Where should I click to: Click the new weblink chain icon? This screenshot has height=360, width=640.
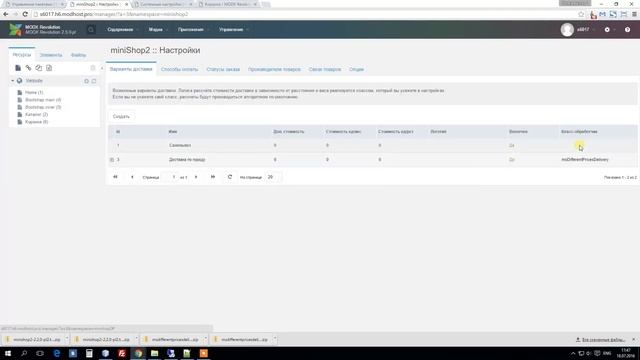28,68
